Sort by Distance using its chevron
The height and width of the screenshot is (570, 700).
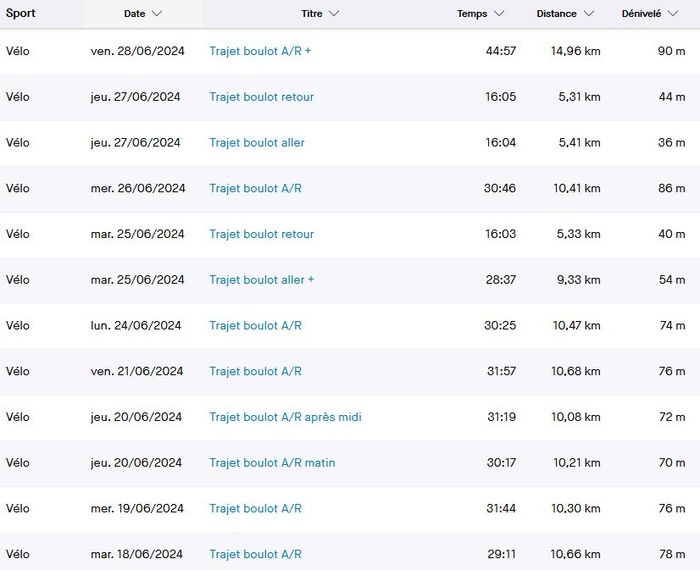[x=589, y=14]
